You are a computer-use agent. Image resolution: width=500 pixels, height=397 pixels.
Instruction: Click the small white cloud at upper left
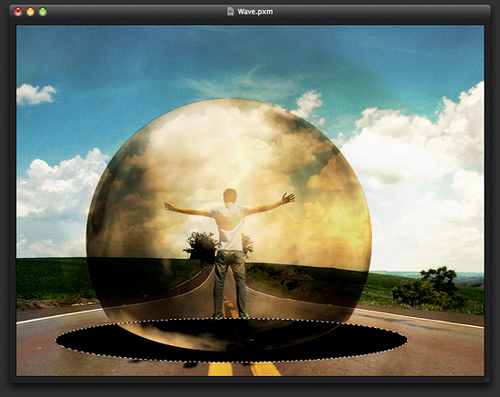click(36, 94)
